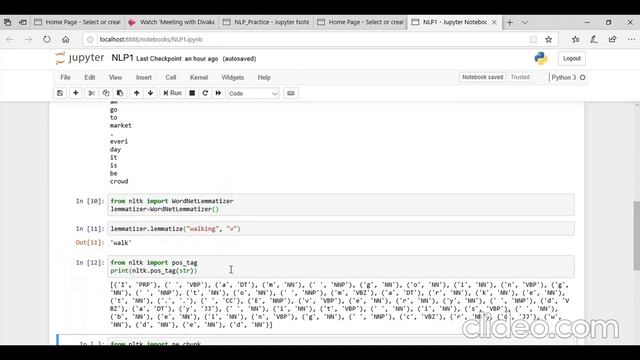Copy selected cells in the toolbar
This screenshot has width=640, height=360.
(x=106, y=93)
